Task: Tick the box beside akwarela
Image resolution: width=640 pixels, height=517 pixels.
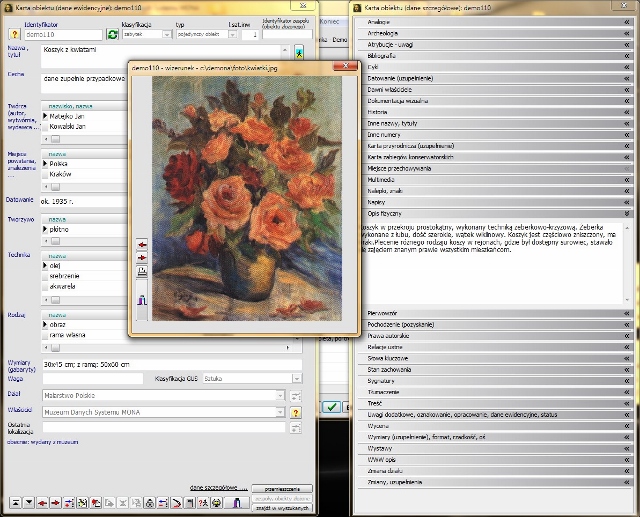Action: 45,286
